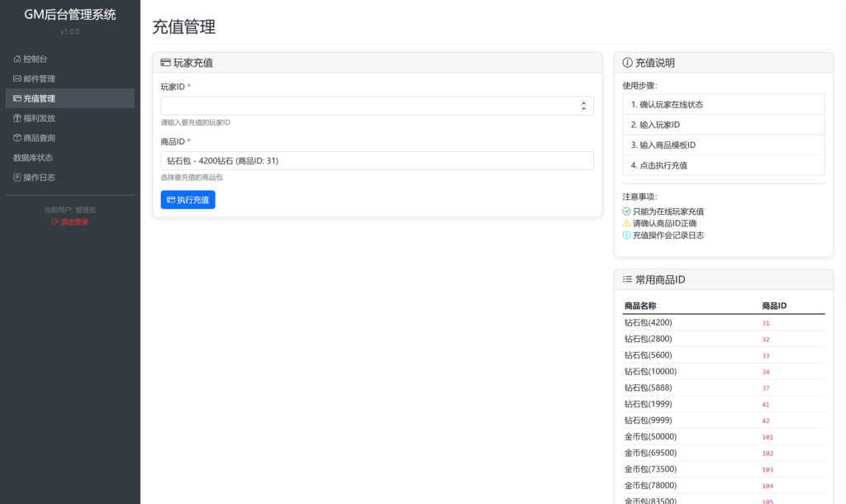This screenshot has height=504, width=846.
Task: Focus the 玩家ID input field
Action: tap(368, 106)
